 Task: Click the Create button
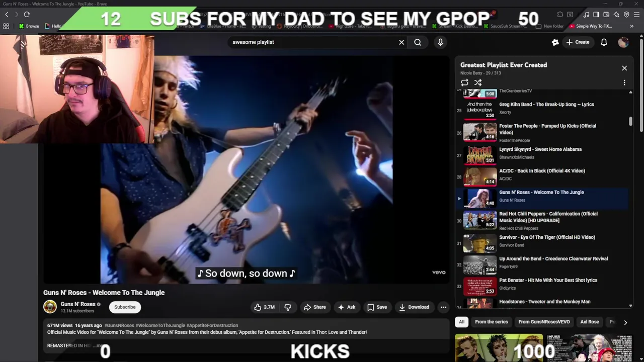pos(578,42)
